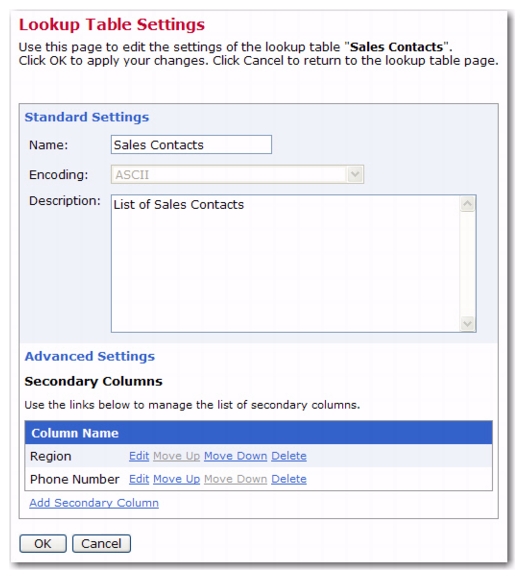520x580 pixels.
Task: Click the Add Secondary Column link
Action: click(x=94, y=503)
